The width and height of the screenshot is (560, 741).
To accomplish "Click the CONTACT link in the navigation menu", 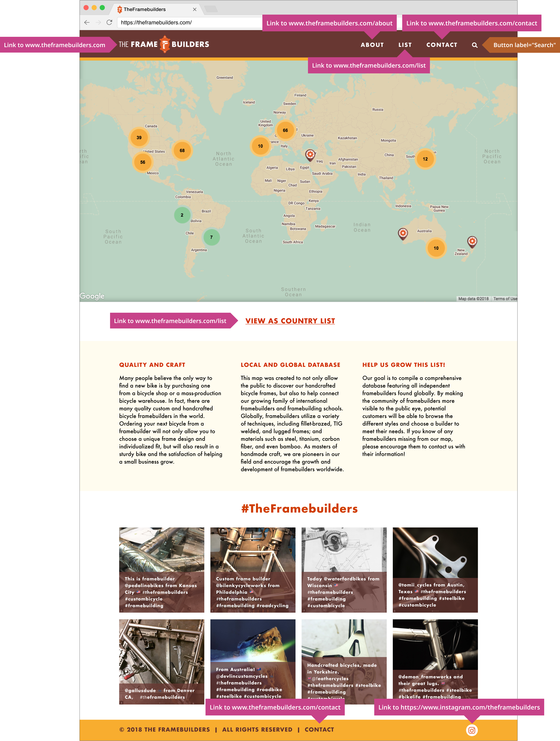I will 441,44.
